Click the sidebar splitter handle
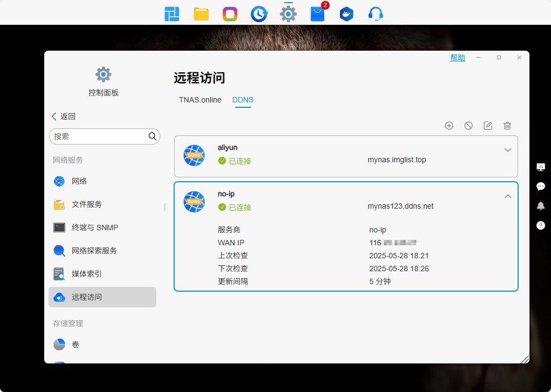Screen dimensions: 551x392 click(x=164, y=207)
